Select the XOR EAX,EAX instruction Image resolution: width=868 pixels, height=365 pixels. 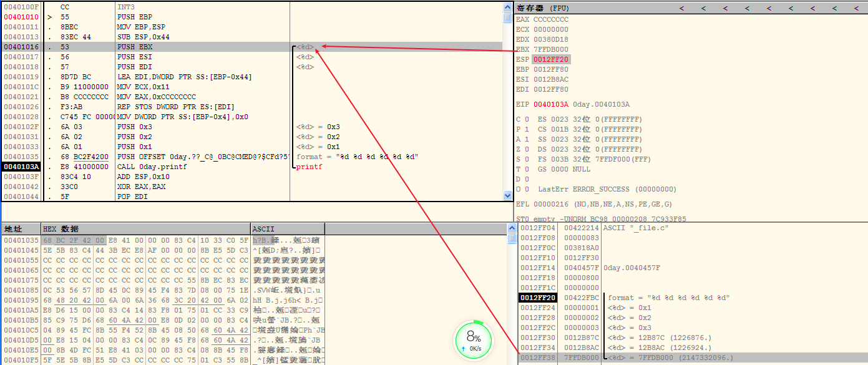(139, 187)
